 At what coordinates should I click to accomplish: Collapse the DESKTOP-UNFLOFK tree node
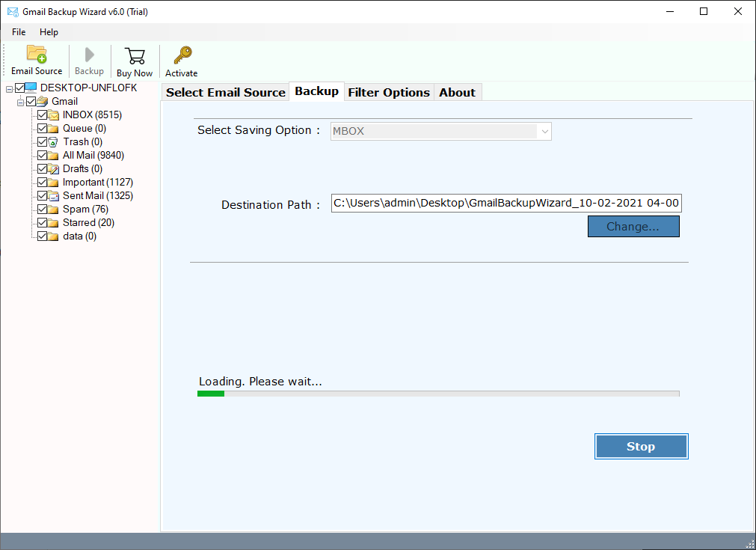coord(9,89)
